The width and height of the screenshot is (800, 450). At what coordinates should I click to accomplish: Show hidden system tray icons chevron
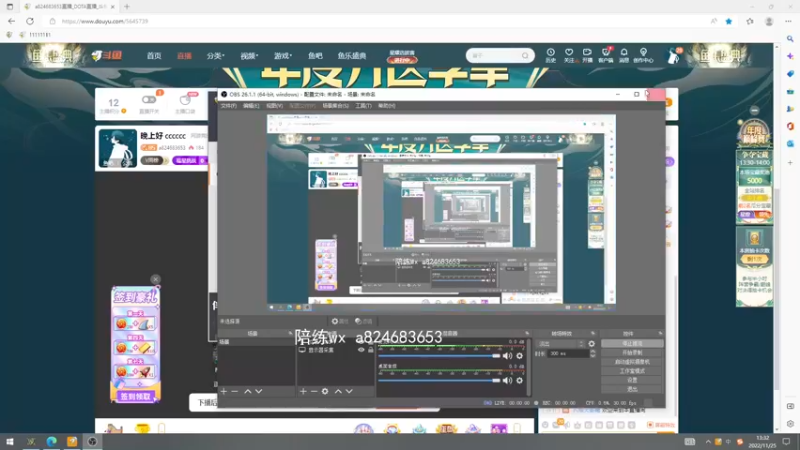tap(708, 442)
